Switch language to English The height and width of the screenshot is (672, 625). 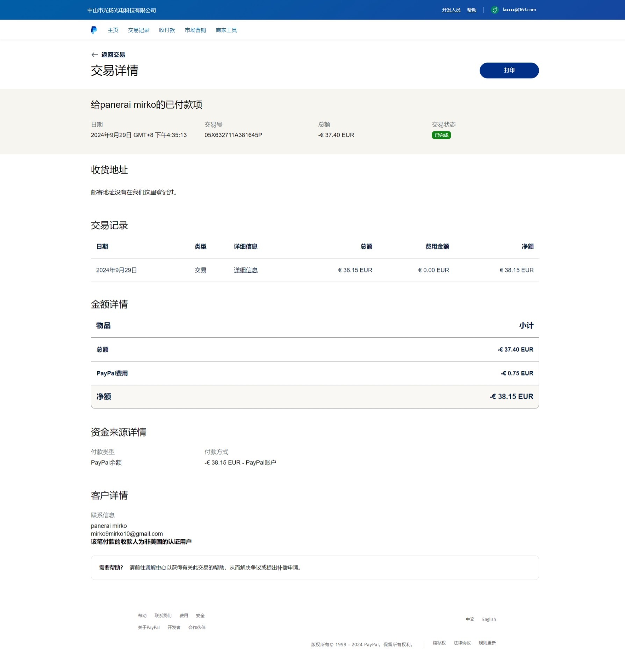[489, 620]
